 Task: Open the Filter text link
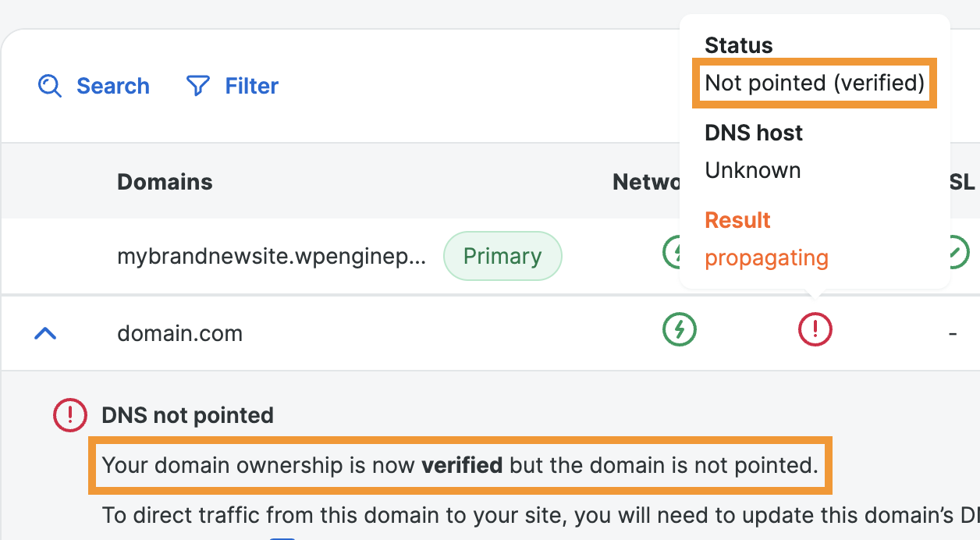point(251,86)
